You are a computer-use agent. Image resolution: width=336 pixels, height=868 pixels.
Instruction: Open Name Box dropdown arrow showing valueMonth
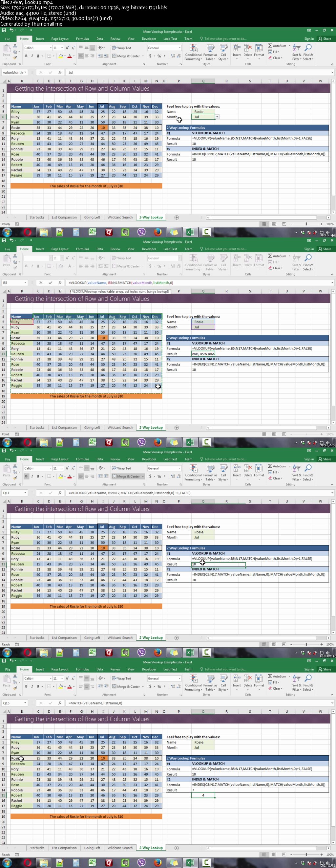pyautogui.click(x=25, y=73)
